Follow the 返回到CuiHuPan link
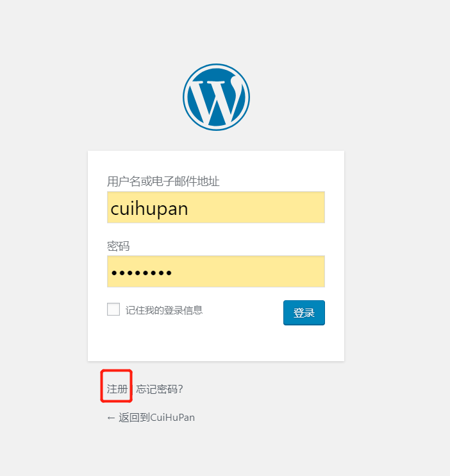This screenshot has height=476, width=450. pos(151,418)
